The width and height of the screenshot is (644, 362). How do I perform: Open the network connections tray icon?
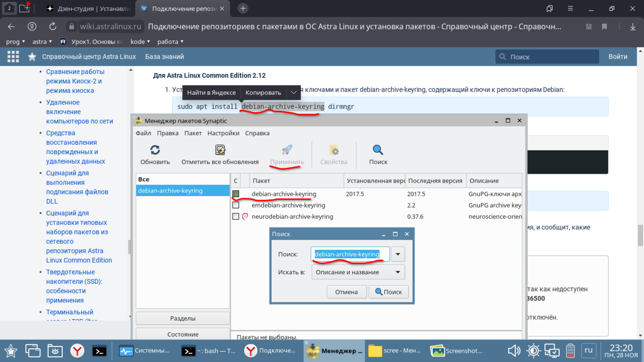[552, 351]
